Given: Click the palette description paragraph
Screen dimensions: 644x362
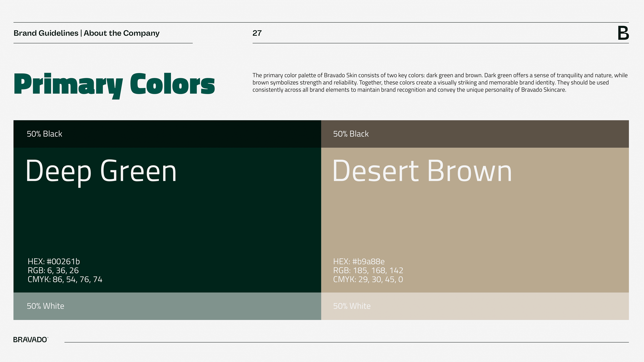Looking at the screenshot, I should (x=440, y=82).
